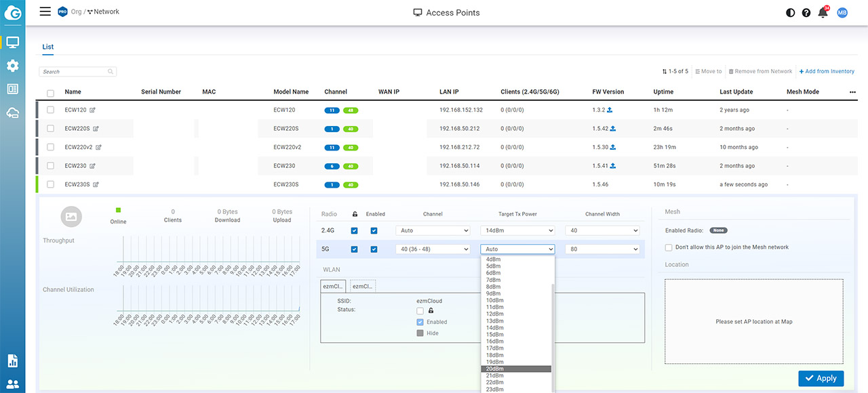Viewport: 868px width, 393px height.
Task: Disable the 5G radio Enabled checkbox
Action: tap(374, 249)
